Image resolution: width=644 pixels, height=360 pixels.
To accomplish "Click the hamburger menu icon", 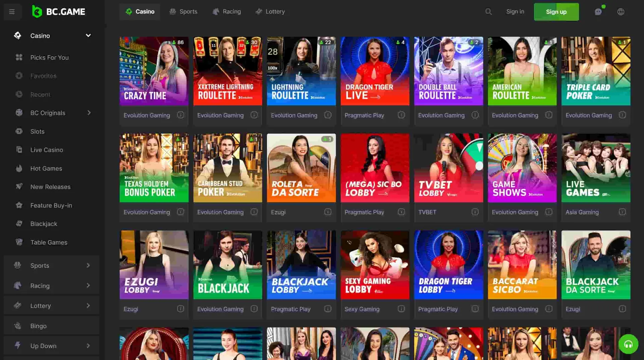I will pos(12,12).
